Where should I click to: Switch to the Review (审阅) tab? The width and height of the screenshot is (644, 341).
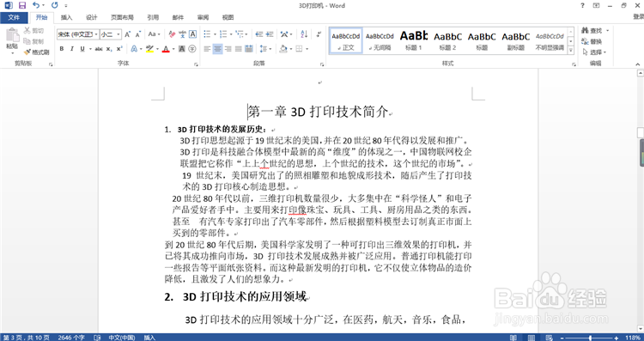pyautogui.click(x=203, y=17)
